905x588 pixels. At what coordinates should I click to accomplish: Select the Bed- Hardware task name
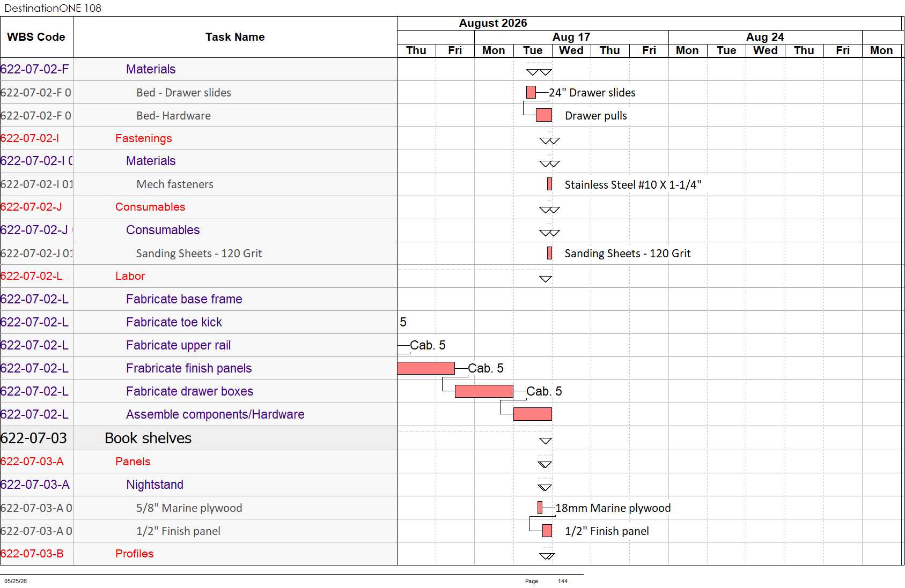[173, 116]
